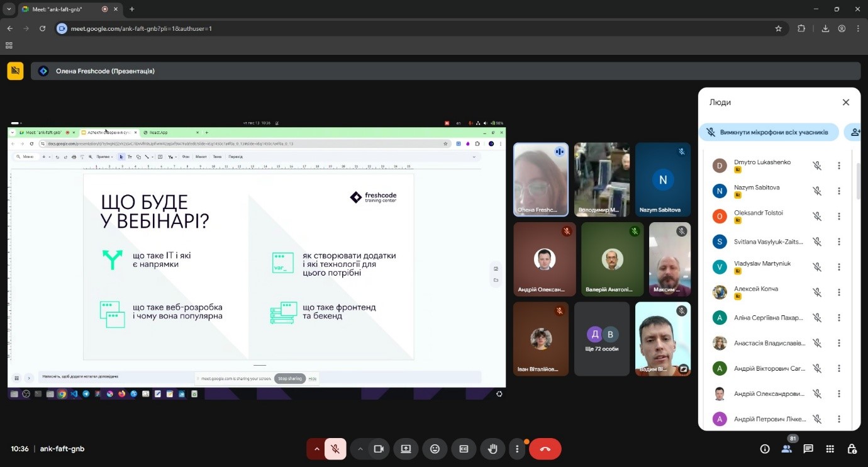Image resolution: width=868 pixels, height=467 pixels.
Task: Click picture-in-picture icon on Вадим's tile
Action: pyautogui.click(x=683, y=369)
